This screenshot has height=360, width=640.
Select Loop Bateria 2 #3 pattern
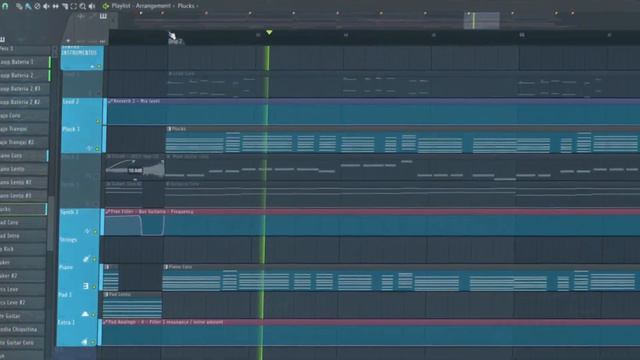pyautogui.click(x=24, y=89)
